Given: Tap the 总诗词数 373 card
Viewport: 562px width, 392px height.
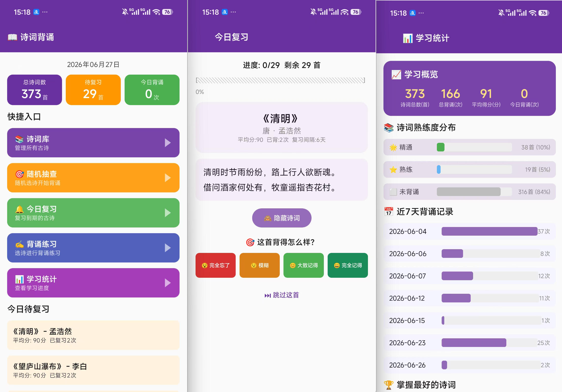Looking at the screenshot, I should click(34, 90).
